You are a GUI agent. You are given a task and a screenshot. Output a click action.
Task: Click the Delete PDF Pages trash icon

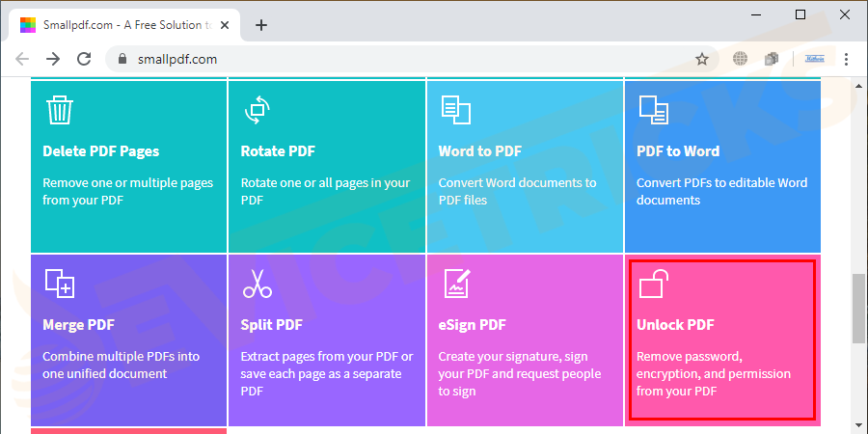click(60, 110)
